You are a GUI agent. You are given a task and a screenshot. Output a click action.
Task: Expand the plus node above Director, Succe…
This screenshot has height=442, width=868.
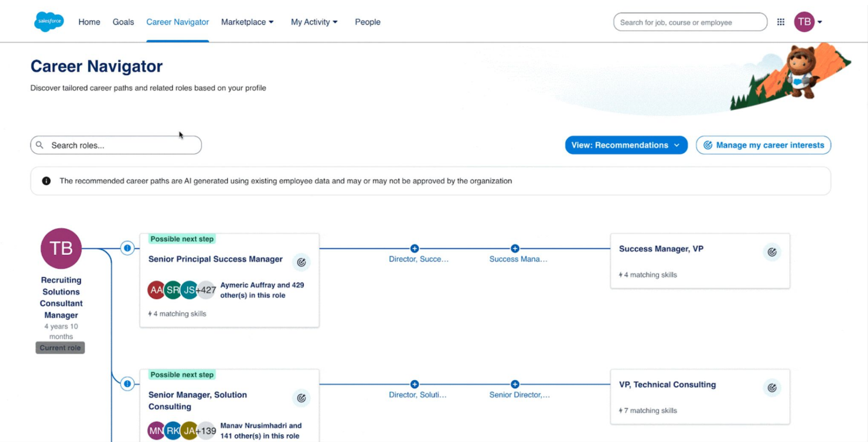coord(414,248)
